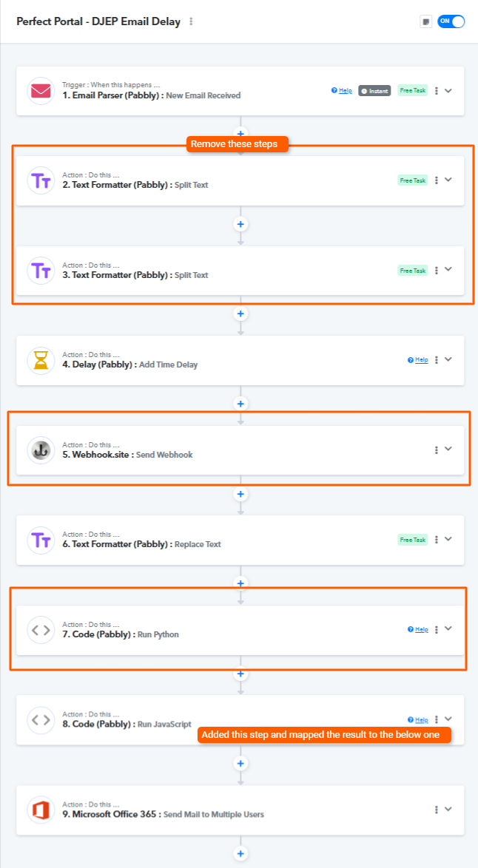Click the Run Python code brackets icon

click(40, 630)
